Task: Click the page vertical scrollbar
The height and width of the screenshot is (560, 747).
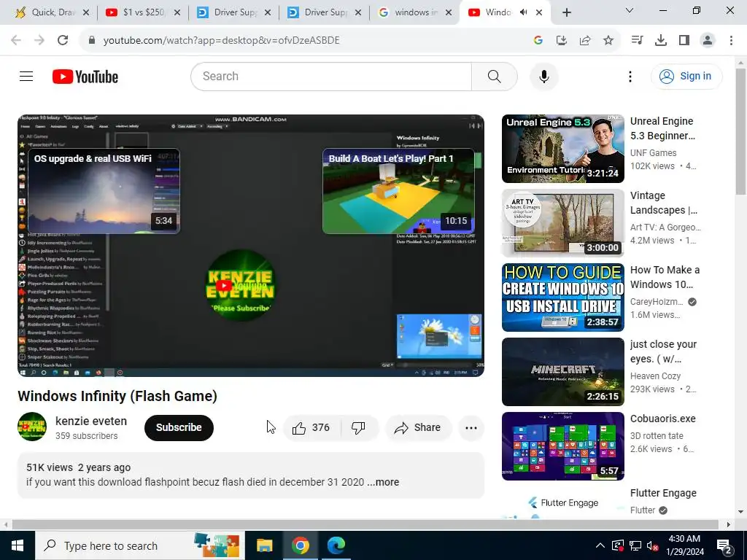Action: (x=741, y=132)
